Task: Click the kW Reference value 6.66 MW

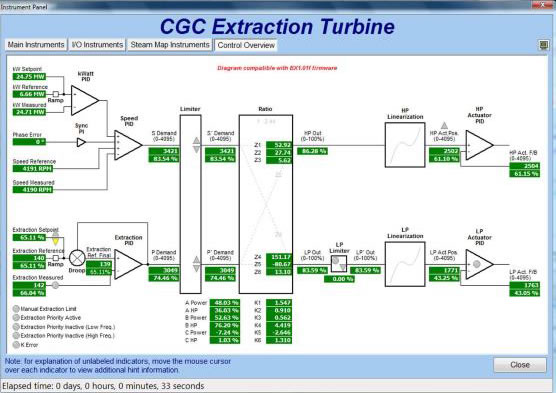Action: (29, 94)
